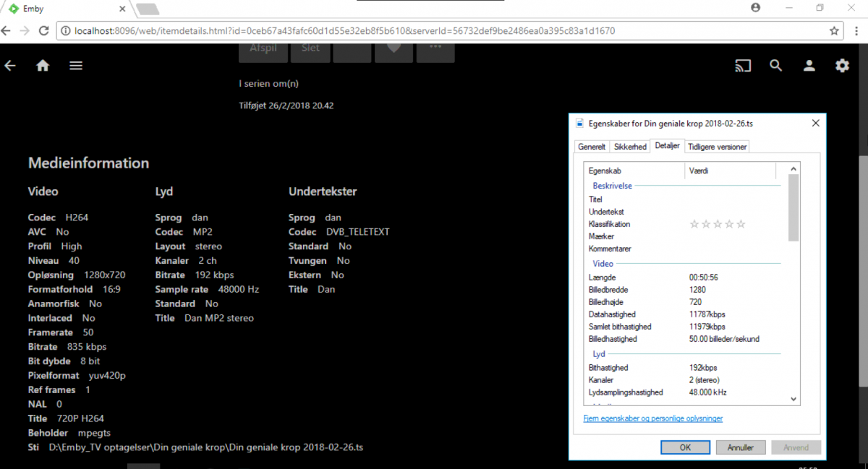
Task: Click Fjern egenskaber og personlige oplysninger link
Action: tap(652, 418)
